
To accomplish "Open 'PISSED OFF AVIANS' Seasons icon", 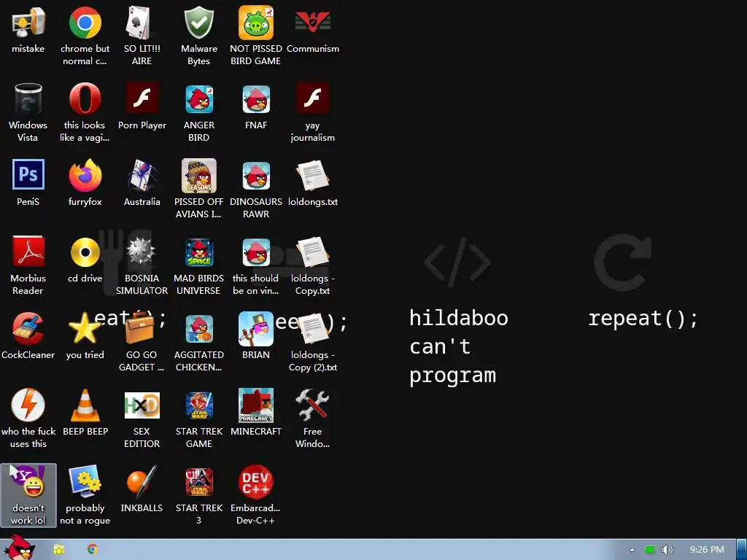I will tap(198, 176).
